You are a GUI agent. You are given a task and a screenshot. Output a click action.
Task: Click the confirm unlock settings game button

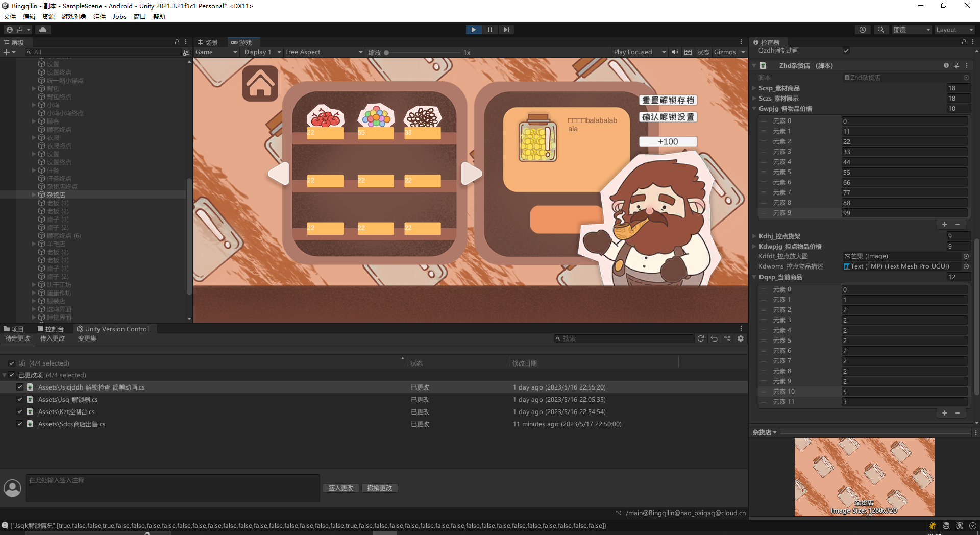click(x=668, y=117)
